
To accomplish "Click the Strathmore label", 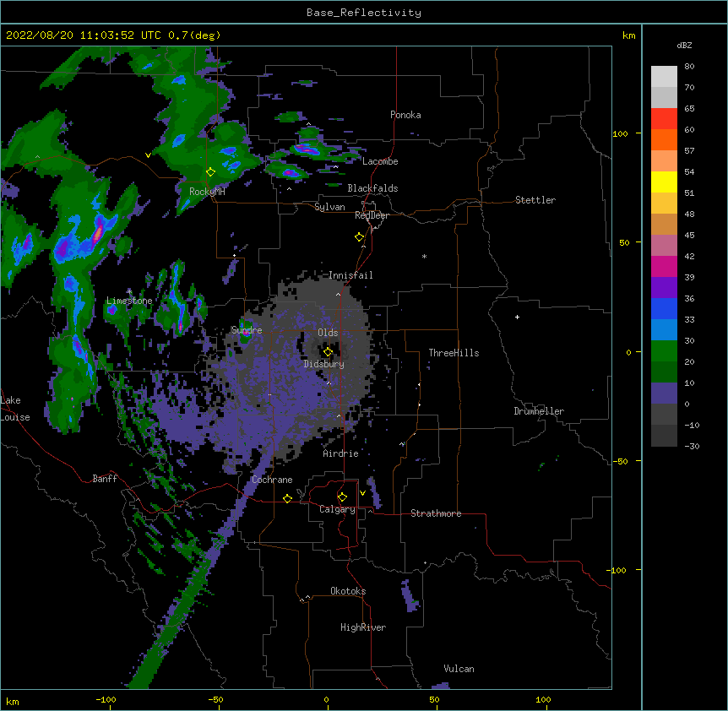I will pos(436,513).
